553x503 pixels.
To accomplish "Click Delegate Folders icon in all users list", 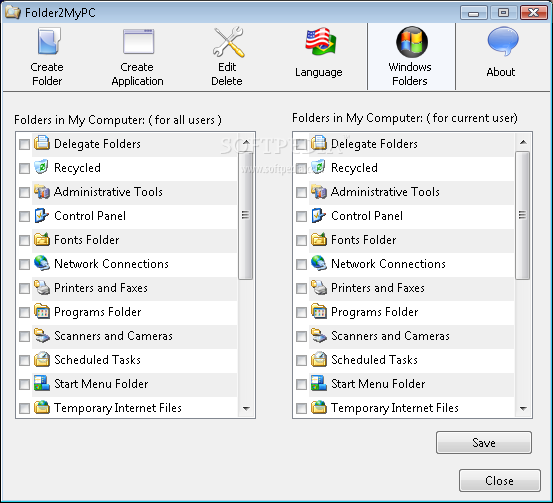I will [x=42, y=143].
